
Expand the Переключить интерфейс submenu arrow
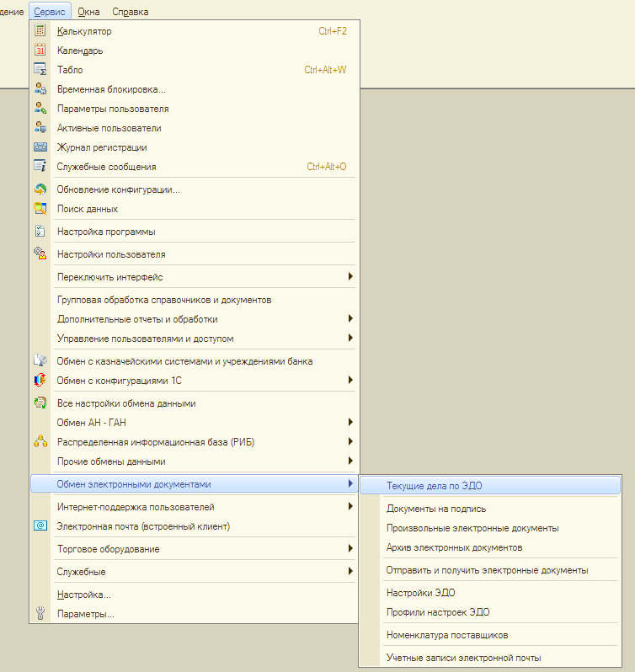350,277
